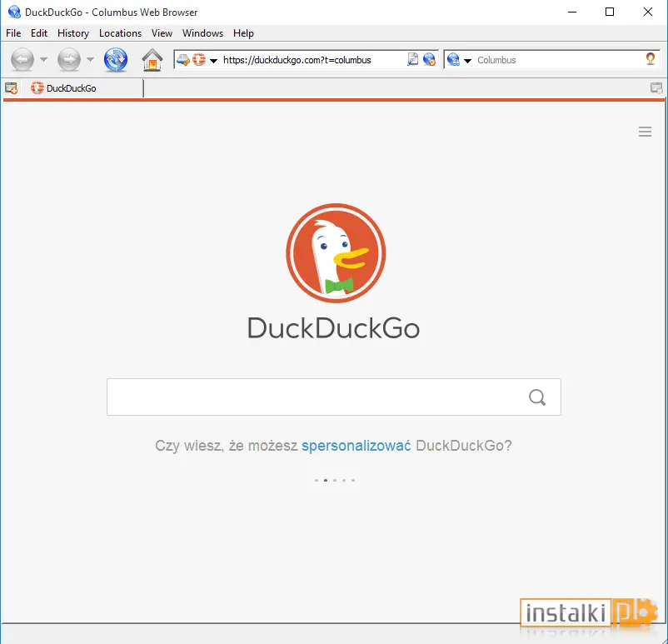Select the DuckDuckGo tab
This screenshot has width=668, height=644.
tap(83, 88)
